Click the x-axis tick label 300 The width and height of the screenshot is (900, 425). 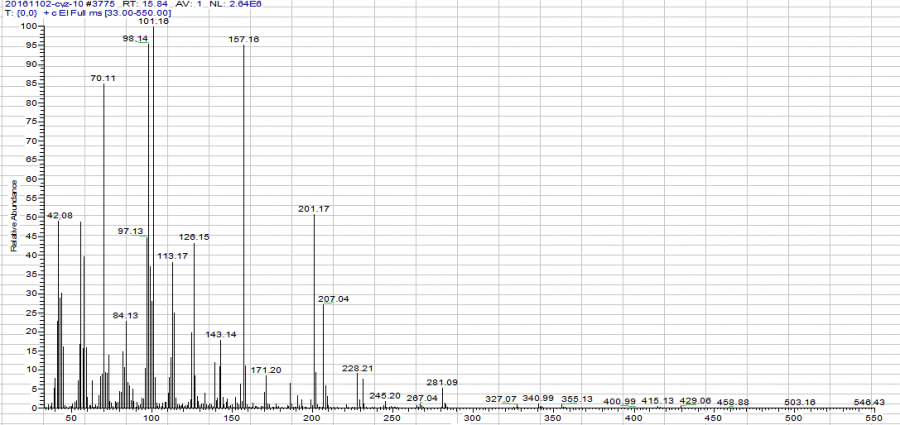473,418
